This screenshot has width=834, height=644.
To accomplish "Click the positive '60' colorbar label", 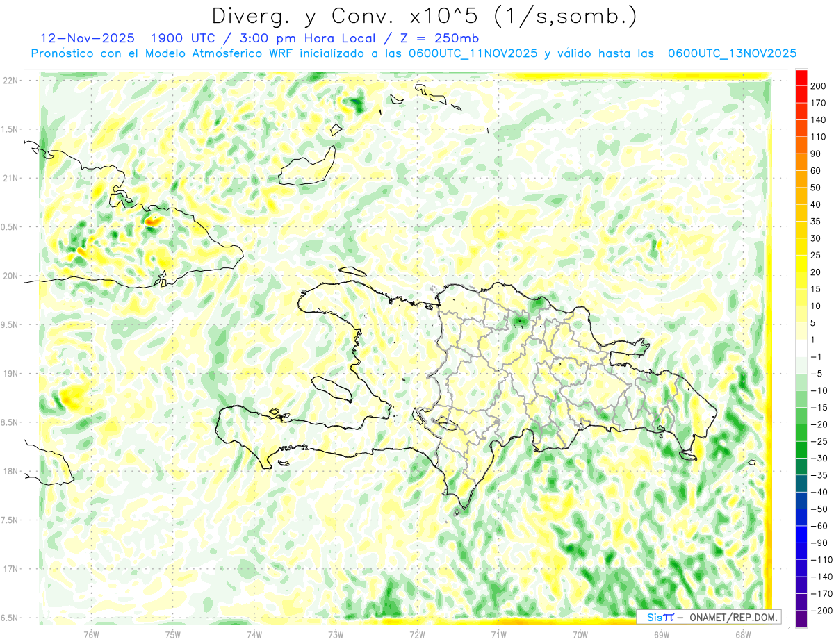I will 816,171.
